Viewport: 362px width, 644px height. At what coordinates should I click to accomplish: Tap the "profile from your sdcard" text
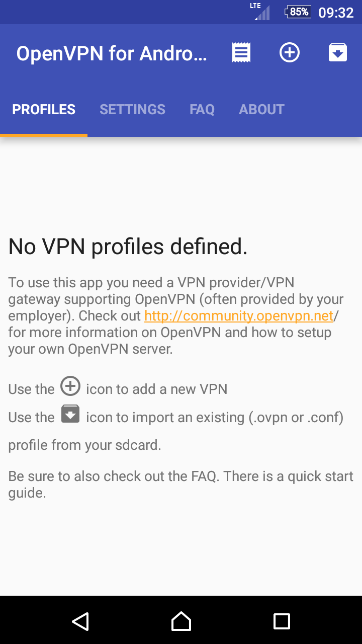[84, 446]
